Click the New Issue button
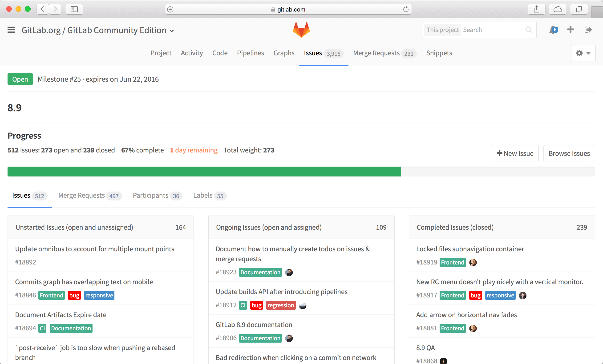The width and height of the screenshot is (603, 364). click(x=515, y=153)
